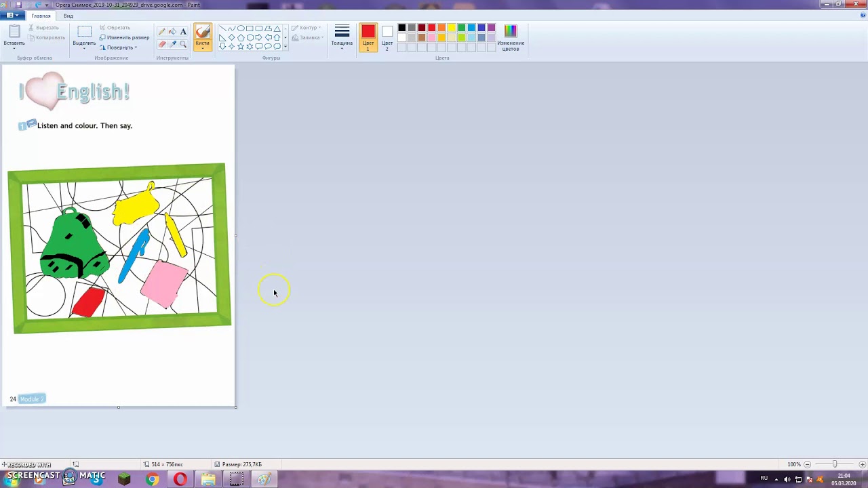Select the Eraser tool
868x488 pixels.
[162, 44]
